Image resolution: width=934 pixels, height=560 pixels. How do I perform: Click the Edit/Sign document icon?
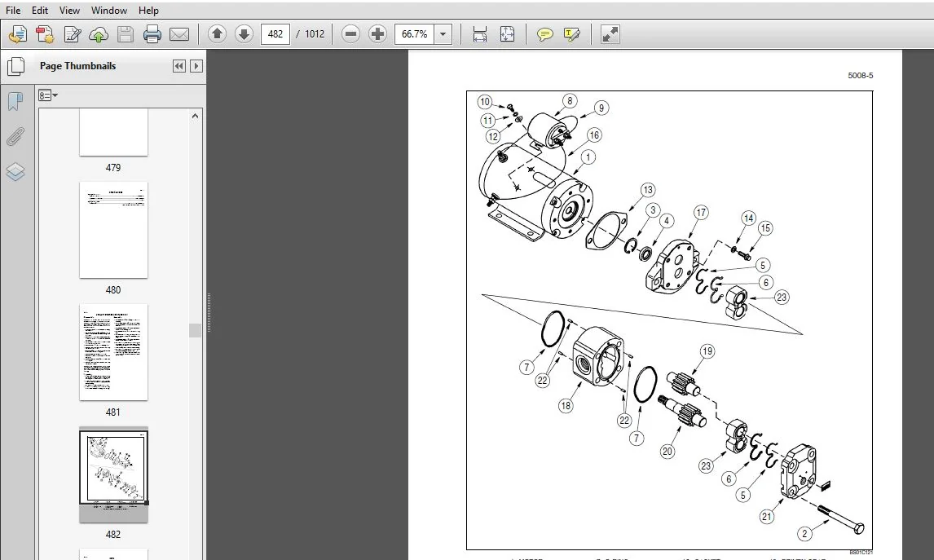pos(72,34)
